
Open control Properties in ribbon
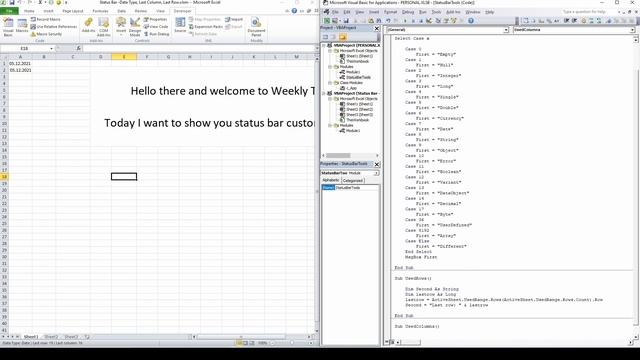click(x=156, y=19)
